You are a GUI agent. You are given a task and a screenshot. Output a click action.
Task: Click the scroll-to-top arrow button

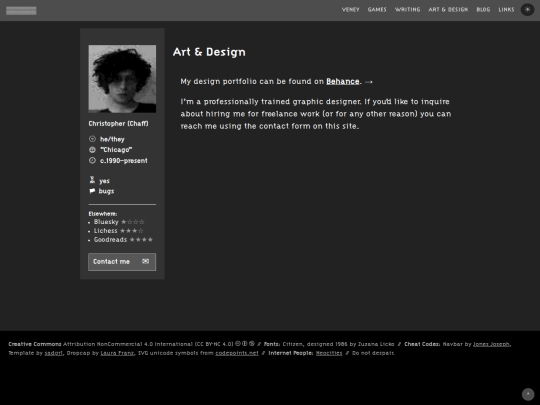[528, 394]
